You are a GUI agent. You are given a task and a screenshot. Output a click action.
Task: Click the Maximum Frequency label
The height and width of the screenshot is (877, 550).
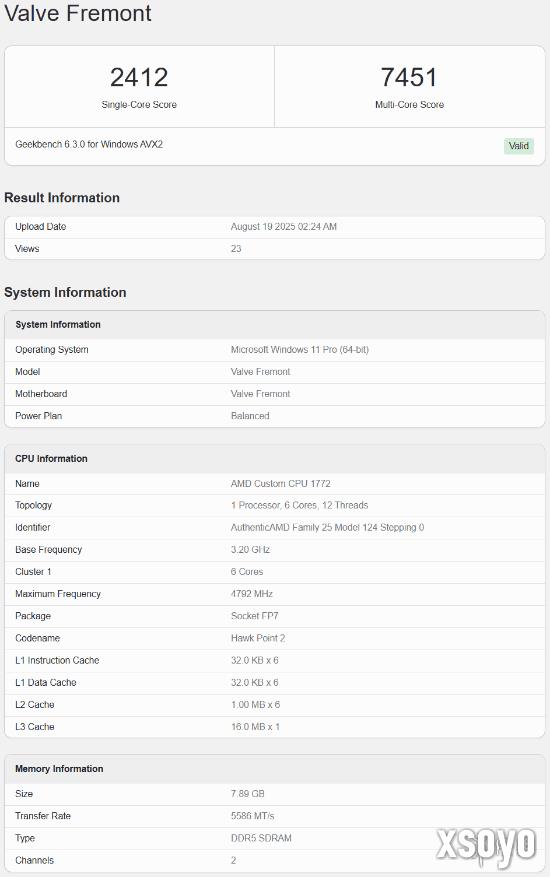point(58,594)
